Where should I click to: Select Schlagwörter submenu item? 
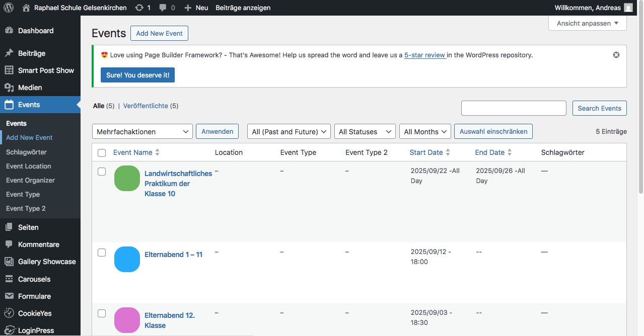(26, 152)
